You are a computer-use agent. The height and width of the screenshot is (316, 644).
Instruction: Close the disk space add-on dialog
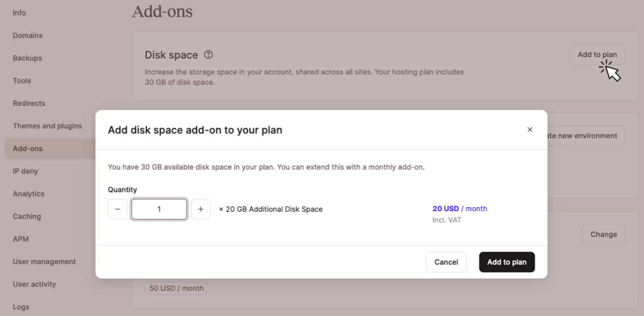click(529, 129)
